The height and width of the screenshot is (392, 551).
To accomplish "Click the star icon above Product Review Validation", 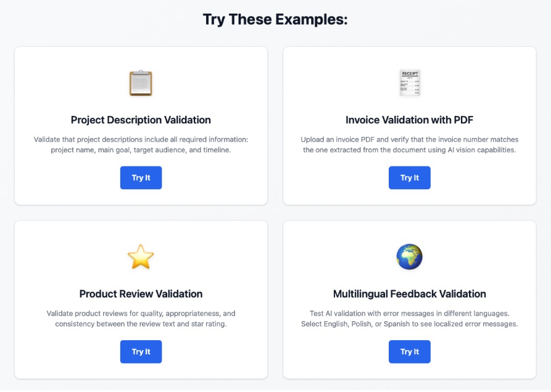I will click(141, 256).
